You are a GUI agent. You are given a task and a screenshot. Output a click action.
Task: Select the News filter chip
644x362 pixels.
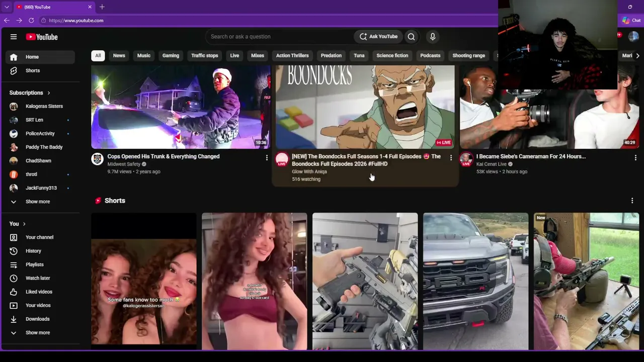point(119,55)
